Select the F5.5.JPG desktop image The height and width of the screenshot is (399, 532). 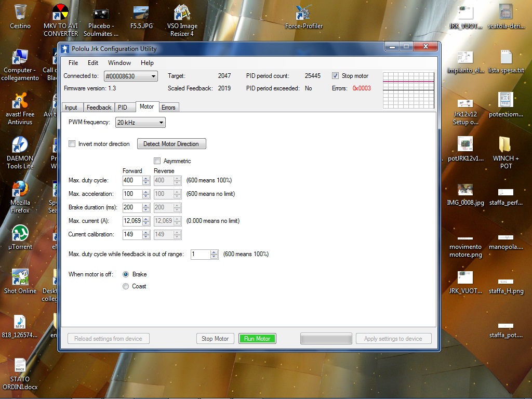(141, 16)
